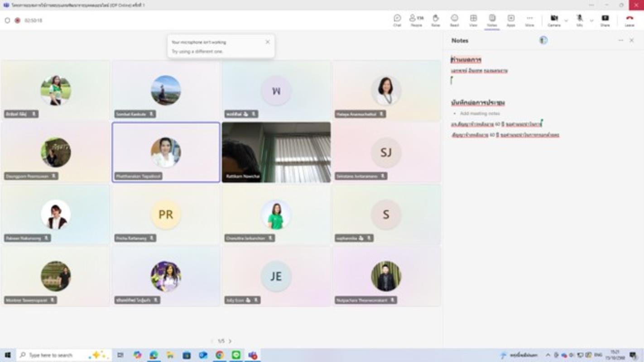
Task: Open LINE app from the taskbar
Action: [236, 355]
